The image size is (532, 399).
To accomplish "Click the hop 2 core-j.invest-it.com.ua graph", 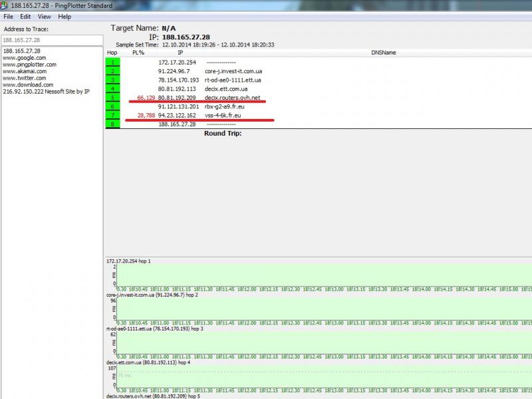I will 324,309.
